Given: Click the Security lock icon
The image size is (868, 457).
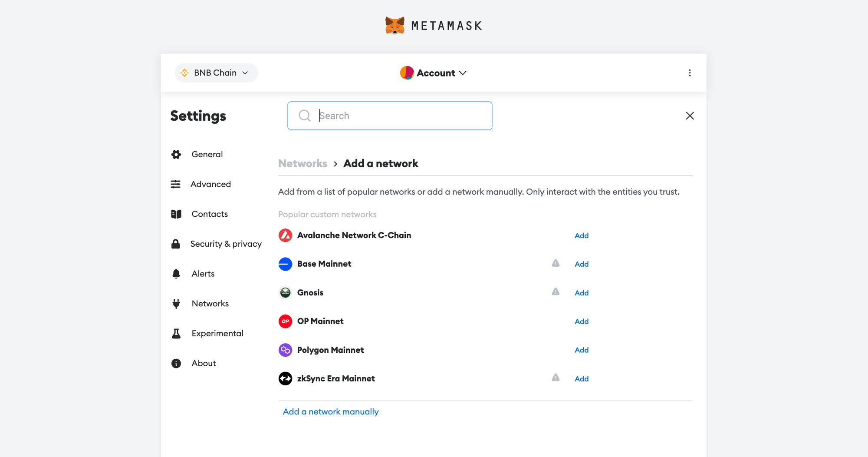Looking at the screenshot, I should pos(176,244).
